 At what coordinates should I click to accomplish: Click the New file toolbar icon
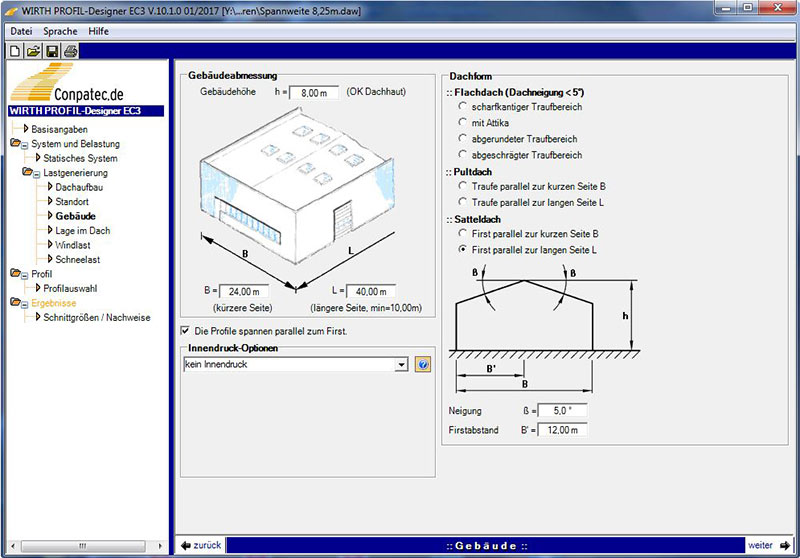tap(16, 50)
